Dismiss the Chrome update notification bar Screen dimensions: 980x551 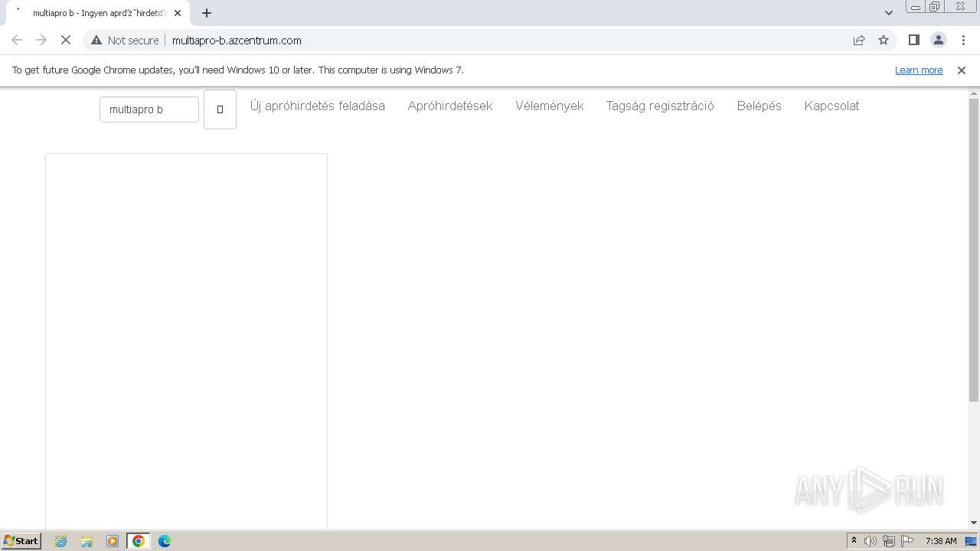pyautogui.click(x=962, y=70)
